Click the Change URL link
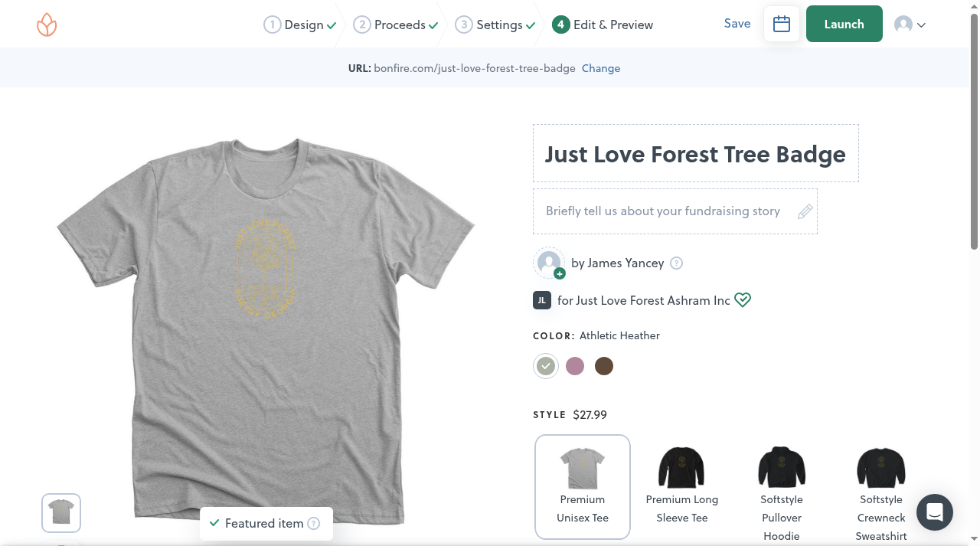 pos(601,68)
